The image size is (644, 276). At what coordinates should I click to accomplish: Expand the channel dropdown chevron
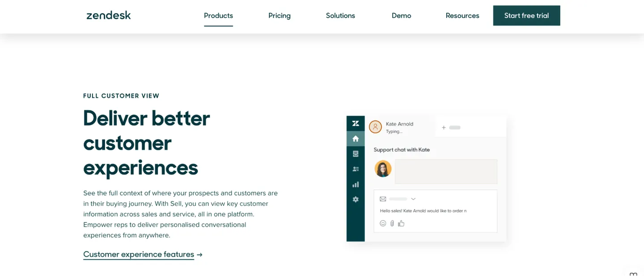point(413,199)
